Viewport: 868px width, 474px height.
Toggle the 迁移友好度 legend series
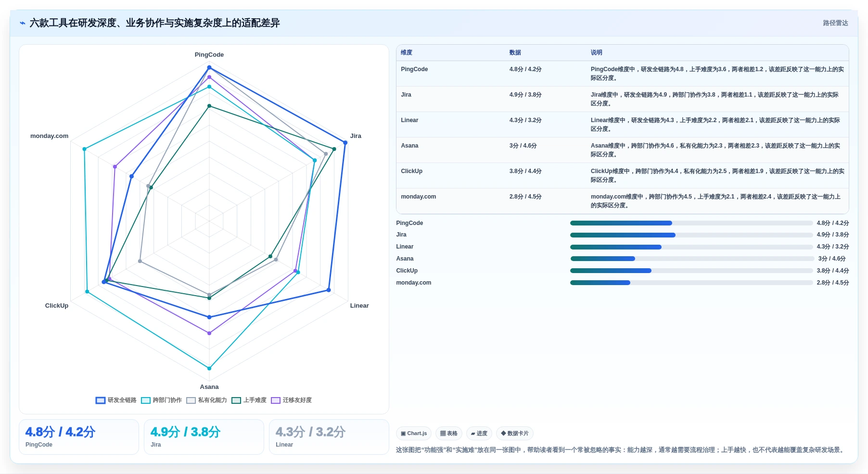291,400
